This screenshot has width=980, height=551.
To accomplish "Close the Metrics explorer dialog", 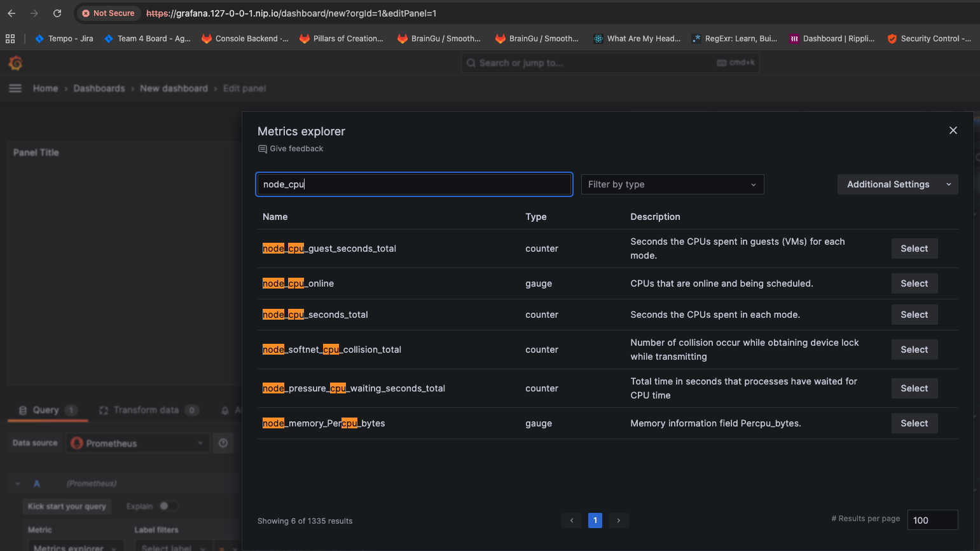I will click(953, 130).
